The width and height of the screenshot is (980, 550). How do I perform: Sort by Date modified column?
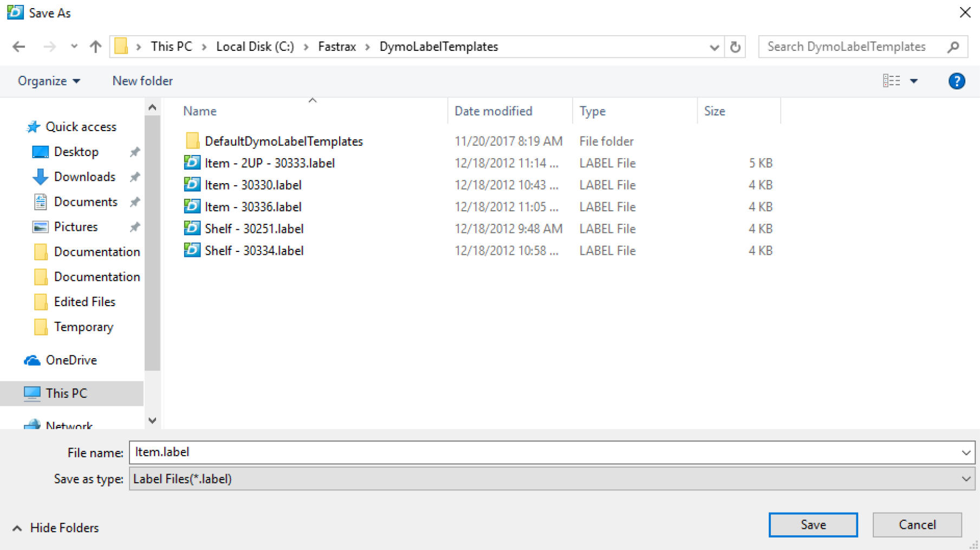[x=493, y=111]
